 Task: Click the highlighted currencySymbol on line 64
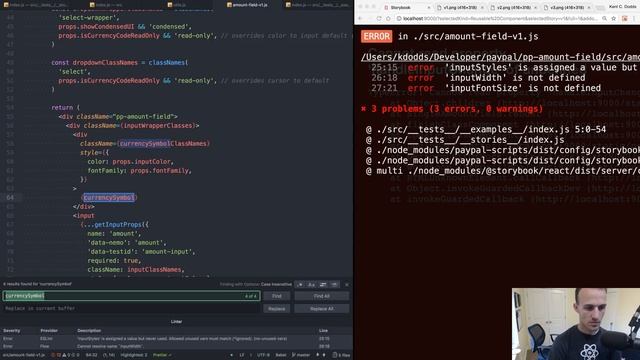[x=109, y=198]
